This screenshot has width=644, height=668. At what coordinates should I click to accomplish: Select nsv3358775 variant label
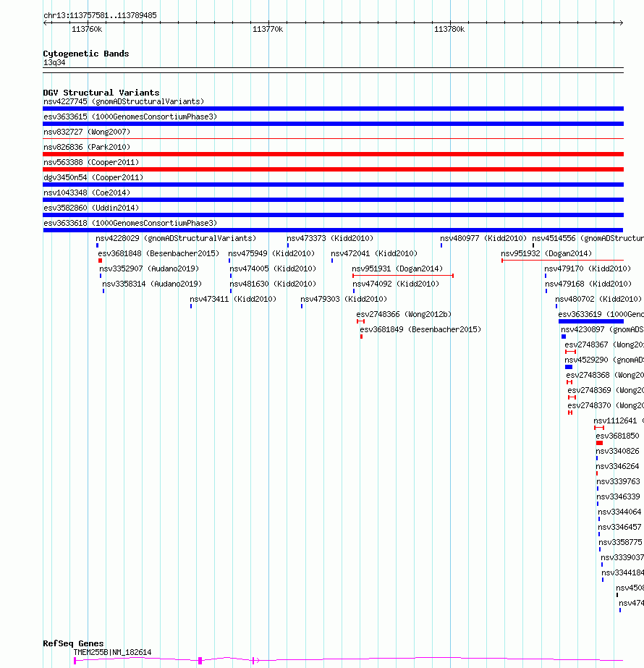point(620,542)
